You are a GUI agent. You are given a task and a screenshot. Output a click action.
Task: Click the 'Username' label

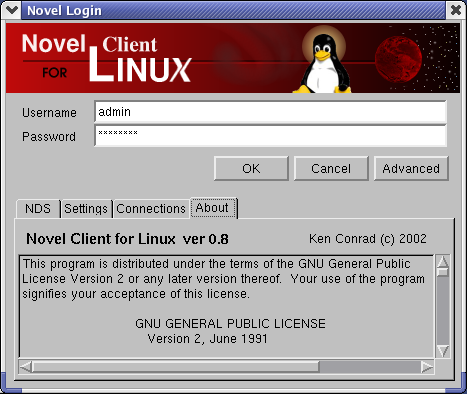coord(49,113)
